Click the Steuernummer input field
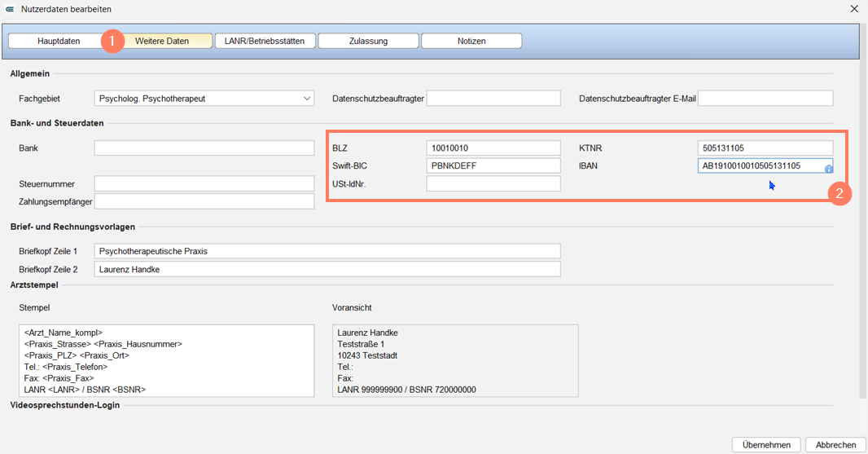 tap(204, 183)
